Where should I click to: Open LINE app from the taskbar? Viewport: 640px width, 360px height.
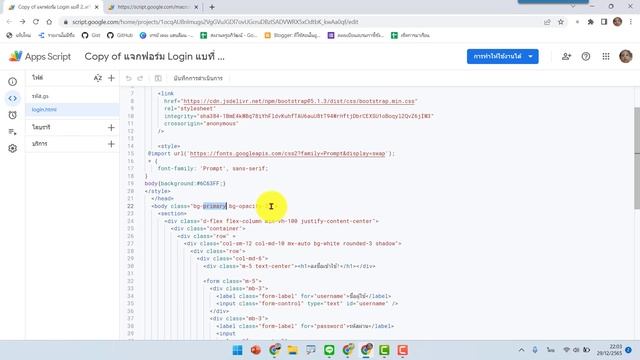329,350
